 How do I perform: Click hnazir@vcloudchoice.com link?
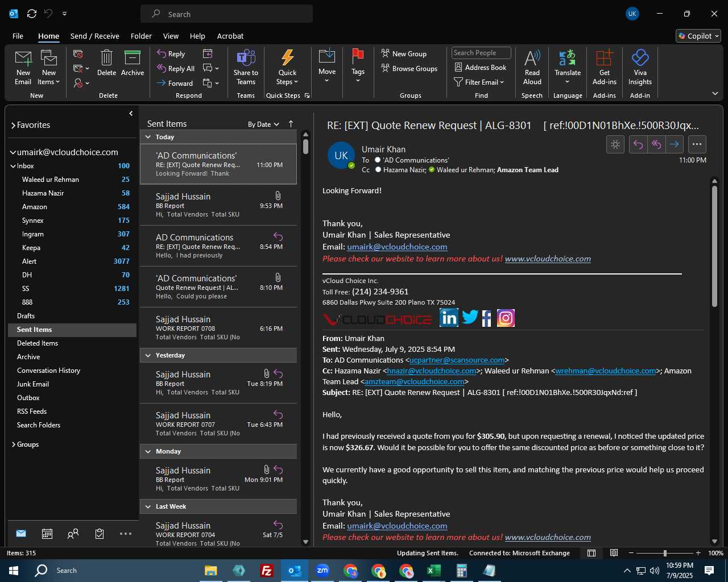(432, 371)
